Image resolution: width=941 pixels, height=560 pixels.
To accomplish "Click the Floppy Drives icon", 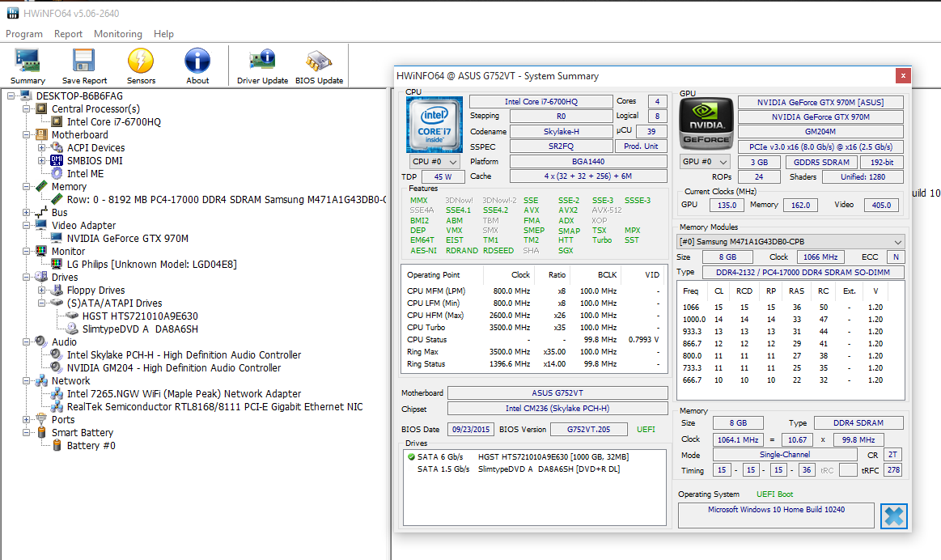I will click(57, 290).
